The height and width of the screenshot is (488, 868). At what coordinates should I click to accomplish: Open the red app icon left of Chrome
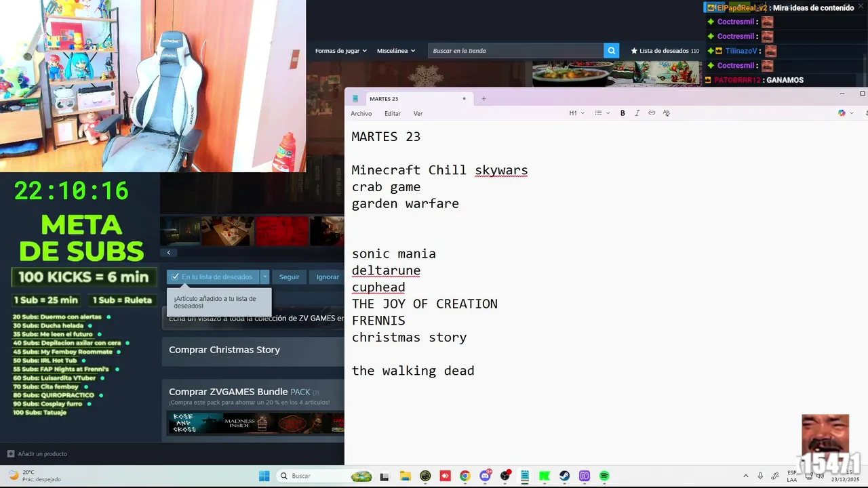tap(445, 476)
